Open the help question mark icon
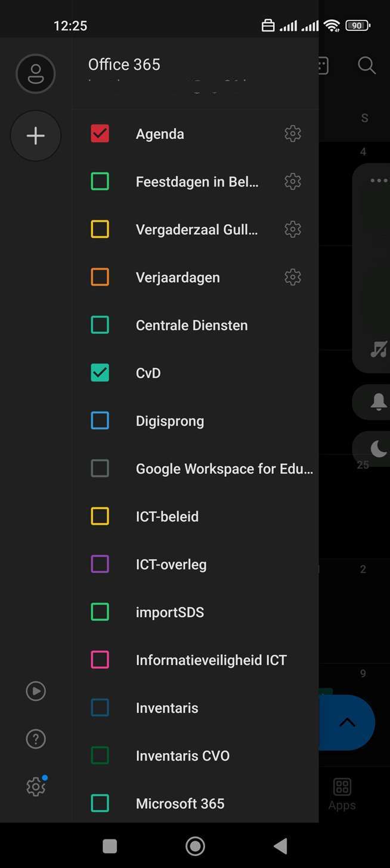390x868 pixels. pos(36,739)
